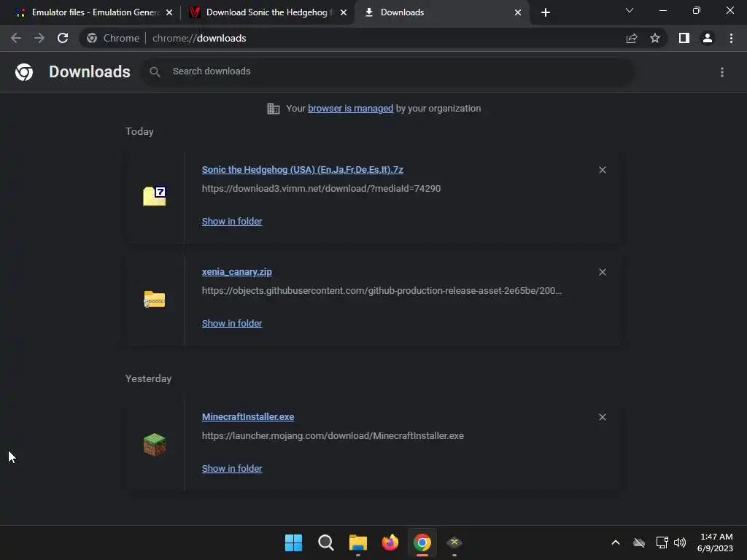The width and height of the screenshot is (747, 560).
Task: Open the volume speaker tray icon
Action: 680,542
